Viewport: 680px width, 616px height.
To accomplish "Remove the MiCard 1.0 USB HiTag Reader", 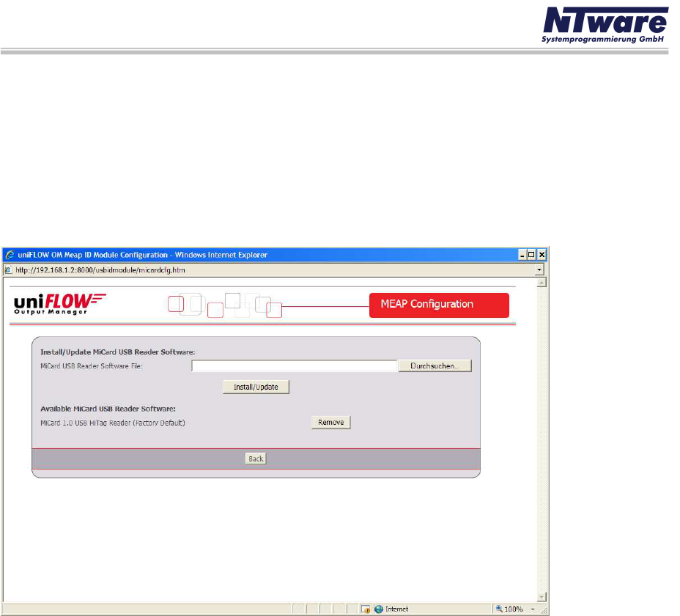I will point(331,422).
